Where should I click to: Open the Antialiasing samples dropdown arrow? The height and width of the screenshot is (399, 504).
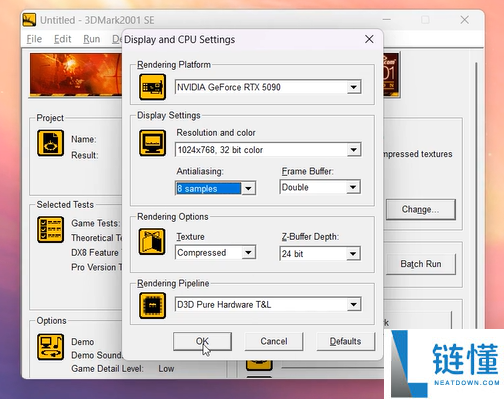click(248, 188)
